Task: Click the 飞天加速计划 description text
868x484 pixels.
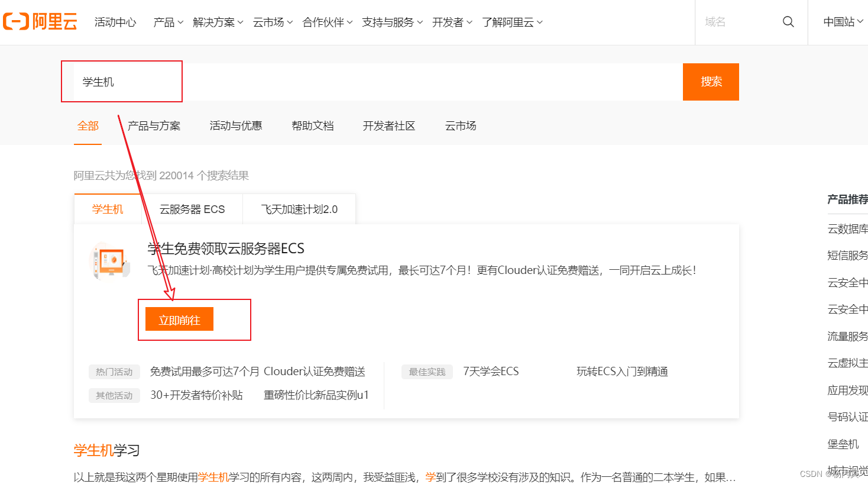Action: pos(422,270)
